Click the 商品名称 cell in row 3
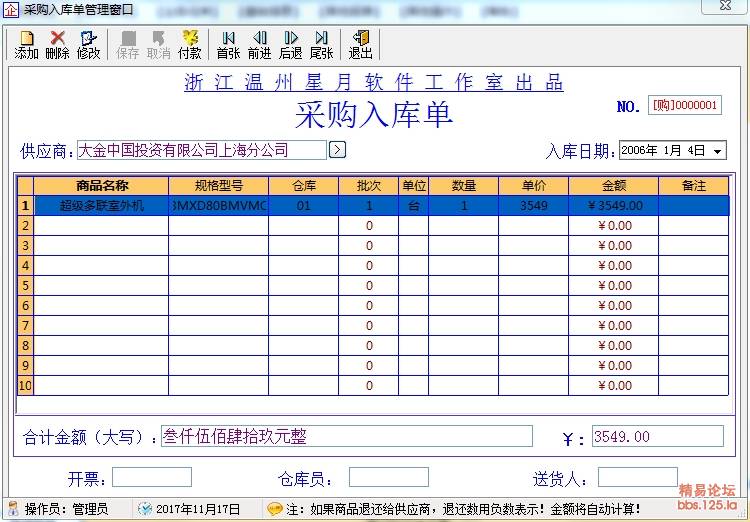Image resolution: width=750 pixels, height=522 pixels. click(x=101, y=245)
